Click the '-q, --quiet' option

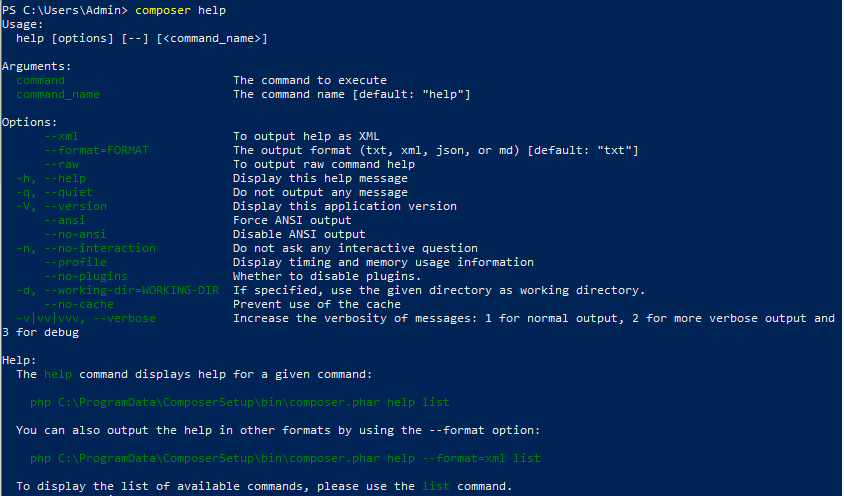click(x=54, y=192)
